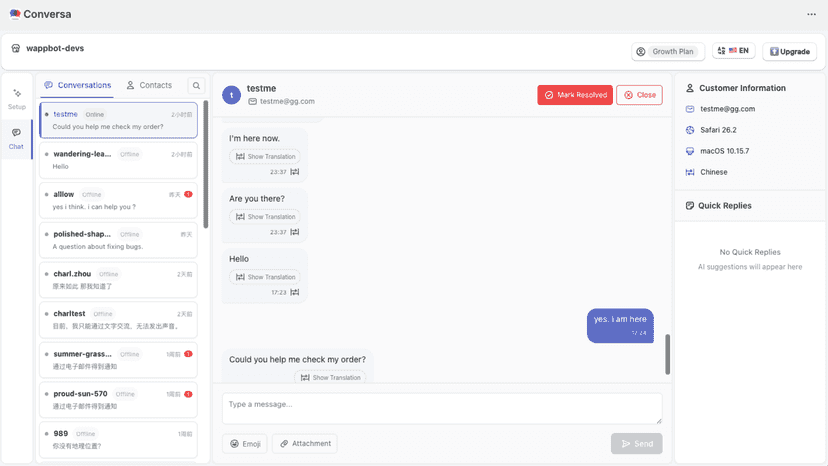Open the alllow conversation
The width and height of the screenshot is (828, 466).
[118, 200]
